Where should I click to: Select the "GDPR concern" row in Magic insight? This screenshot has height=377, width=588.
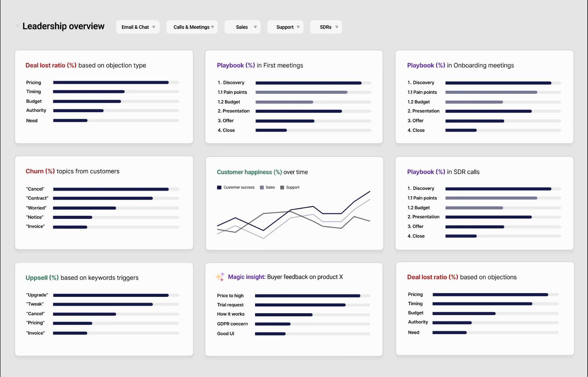(232, 324)
